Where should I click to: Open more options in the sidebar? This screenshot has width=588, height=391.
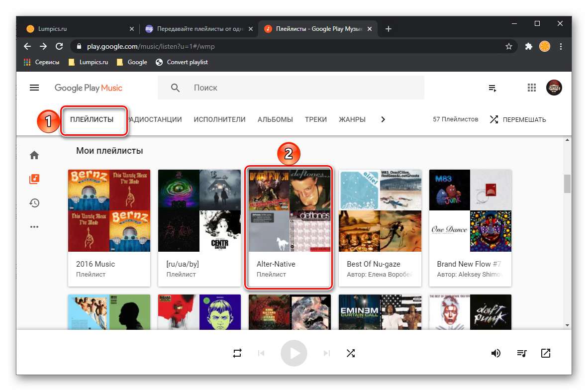coord(34,227)
